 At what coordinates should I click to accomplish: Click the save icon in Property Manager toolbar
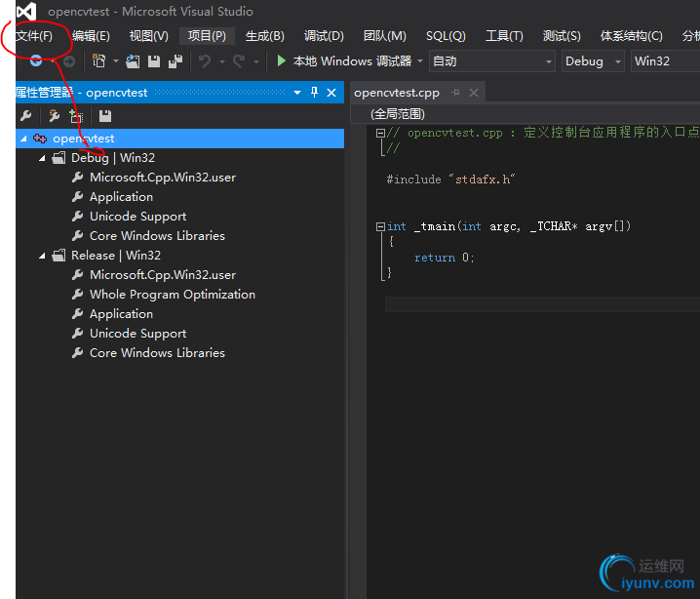point(105,116)
